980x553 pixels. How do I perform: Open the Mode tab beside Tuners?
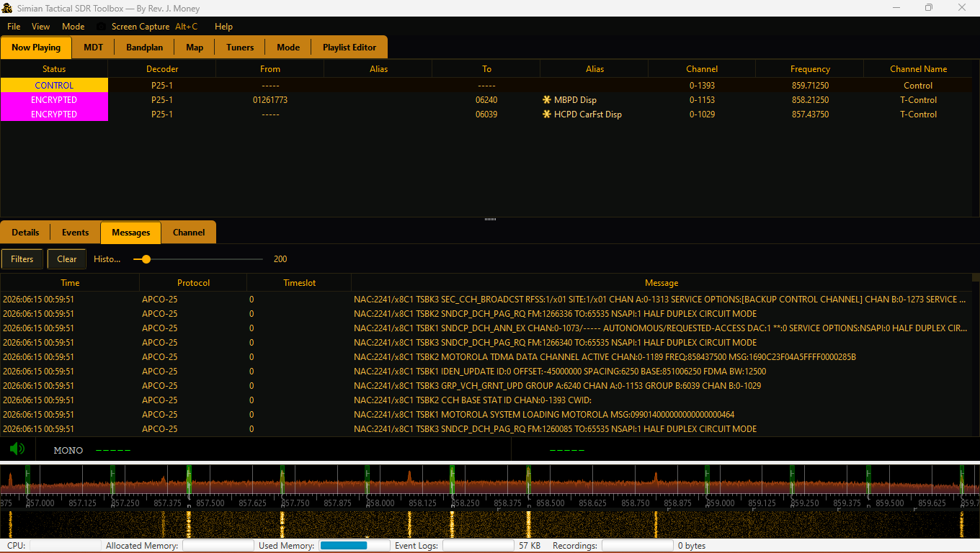[288, 48]
